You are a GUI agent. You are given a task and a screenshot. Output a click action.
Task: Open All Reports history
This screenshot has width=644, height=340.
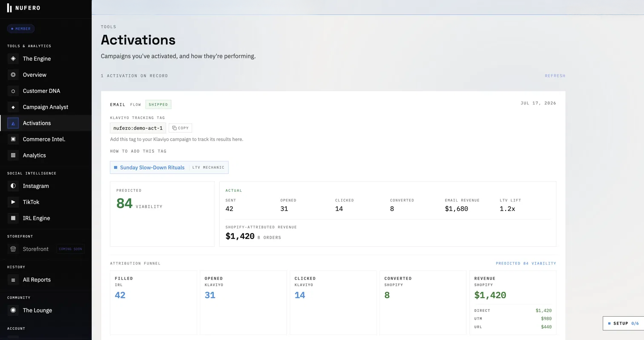(46, 279)
